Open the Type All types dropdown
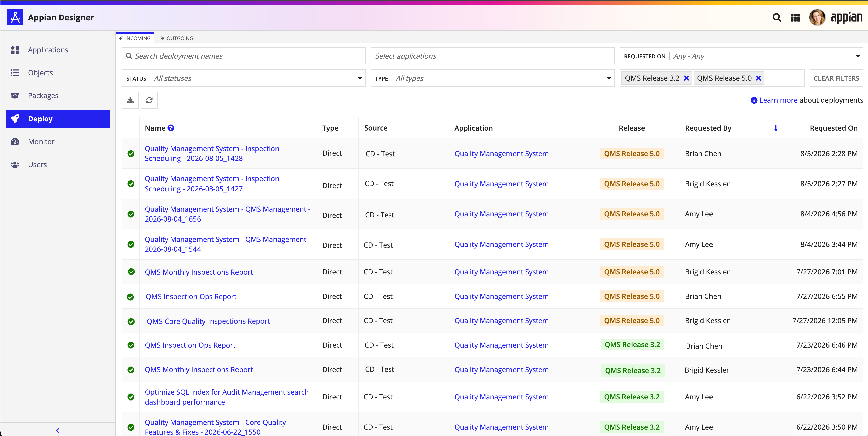This screenshot has height=436, width=868. [492, 78]
